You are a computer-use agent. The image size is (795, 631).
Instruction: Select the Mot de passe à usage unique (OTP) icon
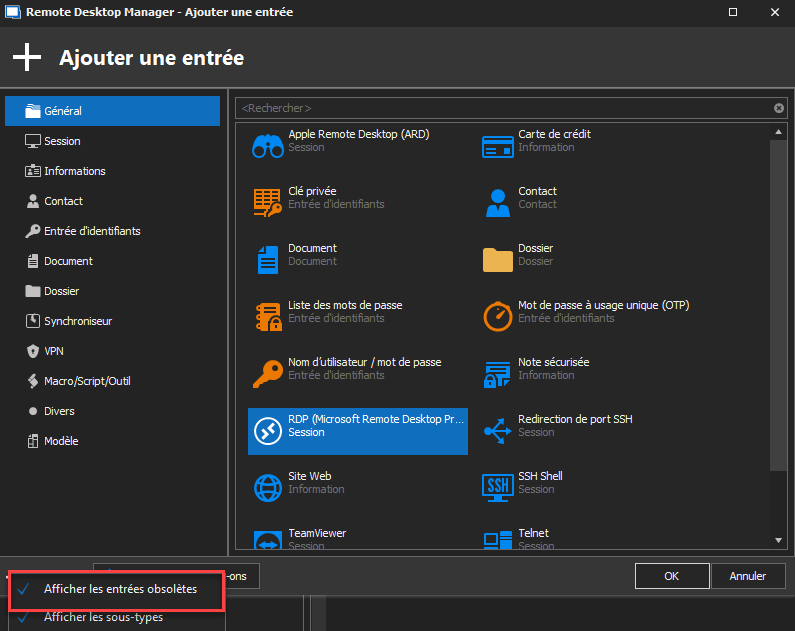click(x=497, y=317)
